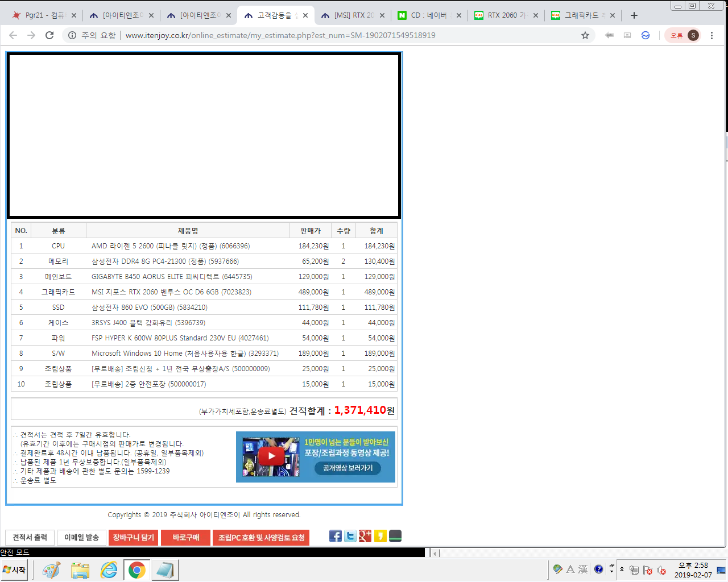The height and width of the screenshot is (582, 728).
Task: Switch to the 그래픽카드 tab
Action: [x=583, y=15]
